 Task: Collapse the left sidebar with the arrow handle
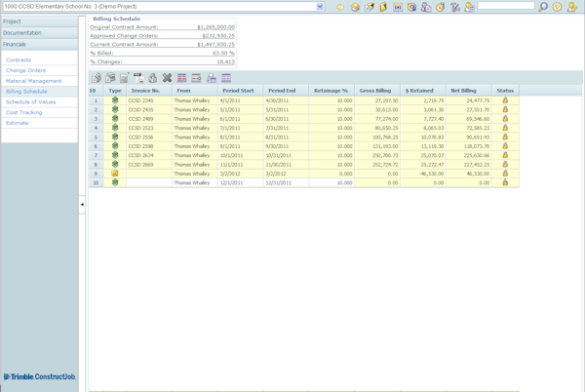pyautogui.click(x=82, y=205)
